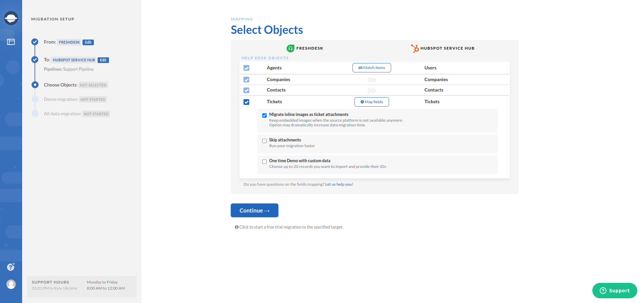Open the migrations list icon in the sidebar
Viewport: 644px width, 303px height.
coord(11,42)
